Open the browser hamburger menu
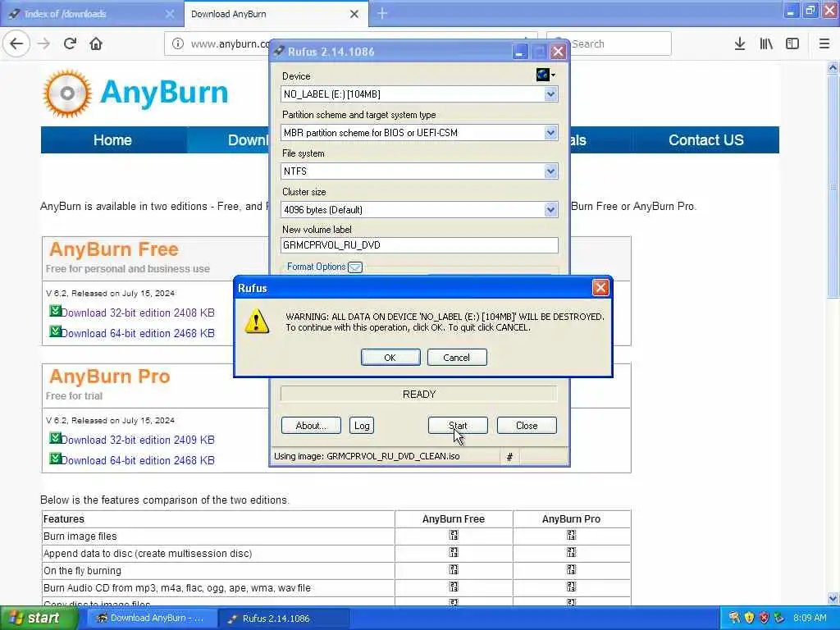840x630 pixels. click(x=824, y=43)
